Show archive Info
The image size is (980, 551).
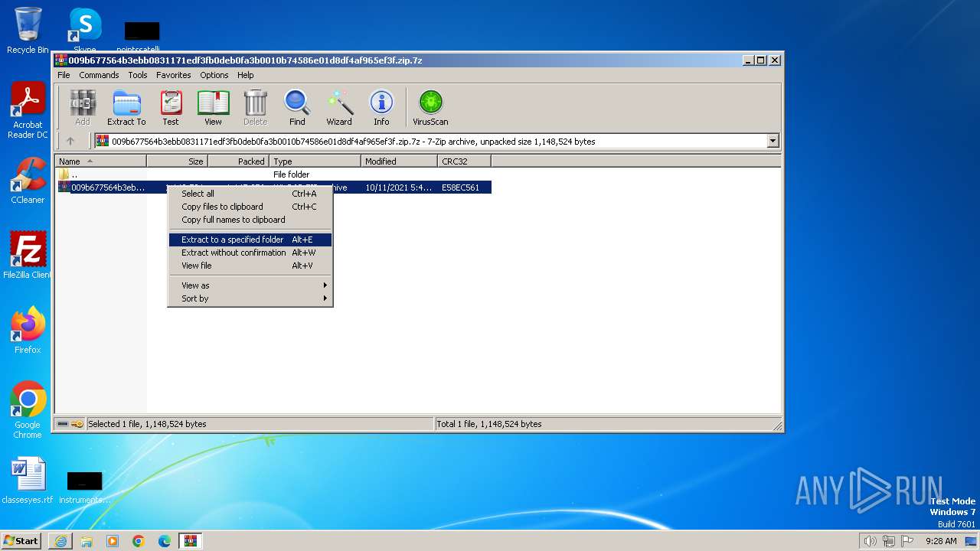(381, 107)
